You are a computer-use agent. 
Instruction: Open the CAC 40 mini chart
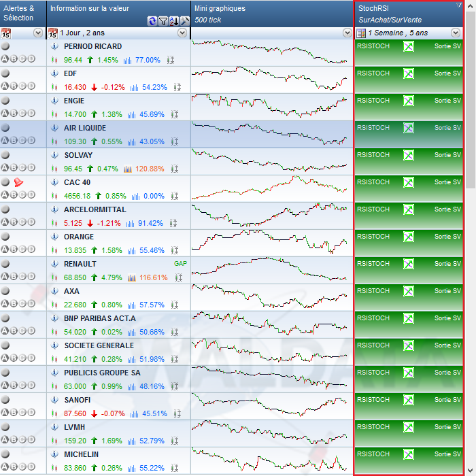click(x=272, y=188)
